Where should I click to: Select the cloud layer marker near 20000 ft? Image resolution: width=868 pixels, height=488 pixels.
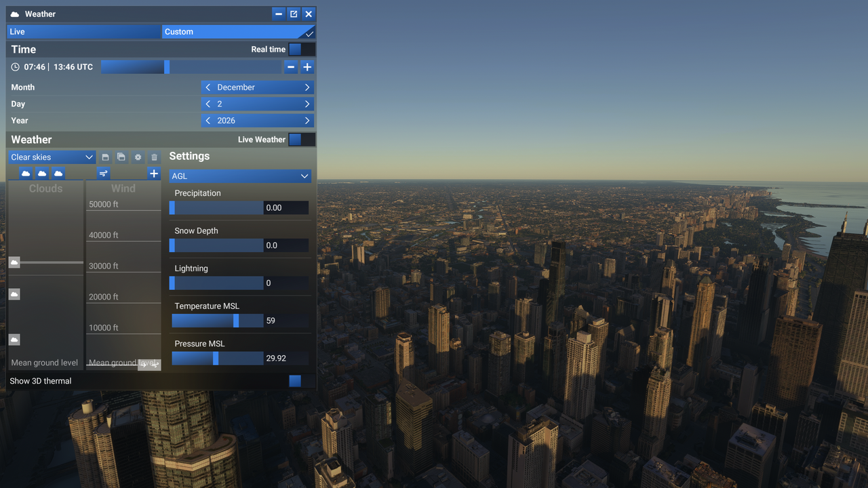(x=14, y=294)
